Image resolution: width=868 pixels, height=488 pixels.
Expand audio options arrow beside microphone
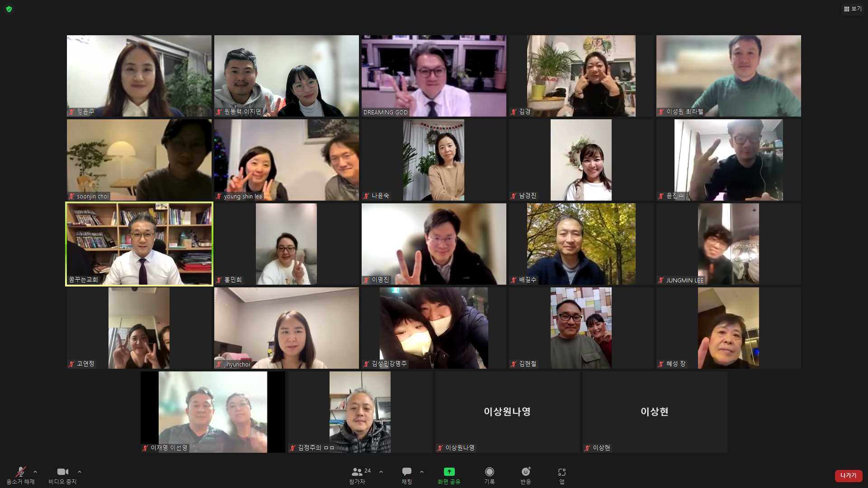[35, 472]
